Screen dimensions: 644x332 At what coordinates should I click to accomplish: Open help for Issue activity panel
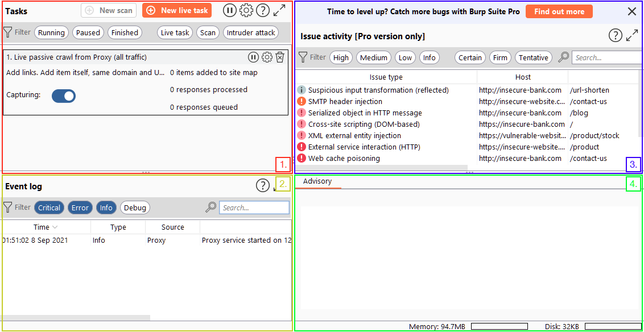[615, 35]
